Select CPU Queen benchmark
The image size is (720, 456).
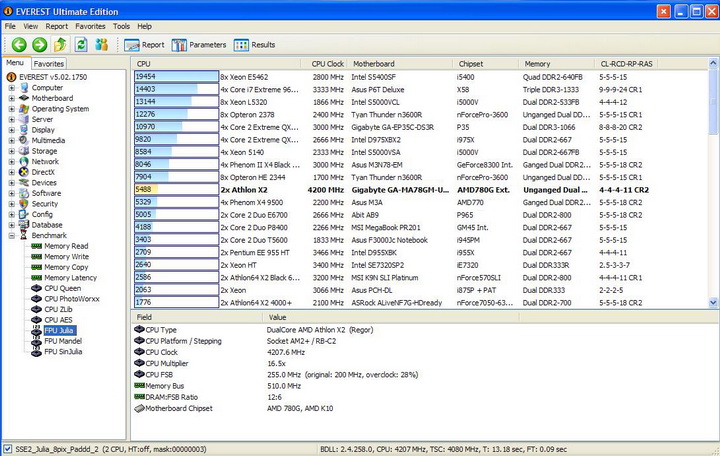(x=62, y=288)
